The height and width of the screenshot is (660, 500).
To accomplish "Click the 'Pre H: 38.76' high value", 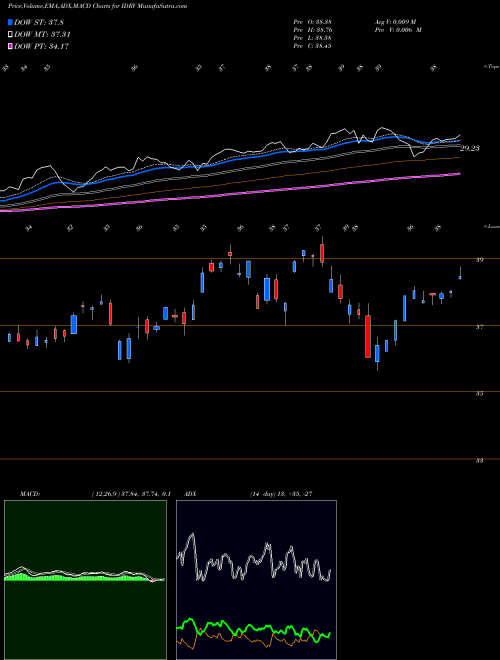I will tap(312, 30).
